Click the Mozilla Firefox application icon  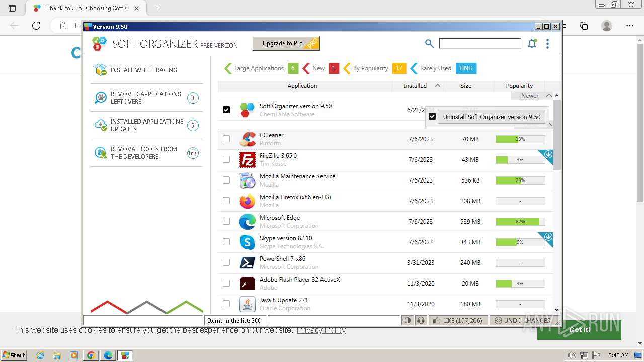coord(248,201)
